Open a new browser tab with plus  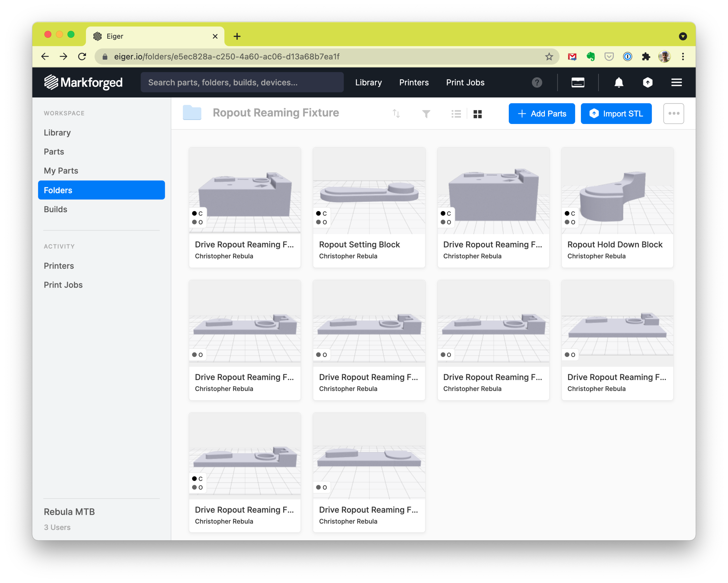[x=237, y=36]
